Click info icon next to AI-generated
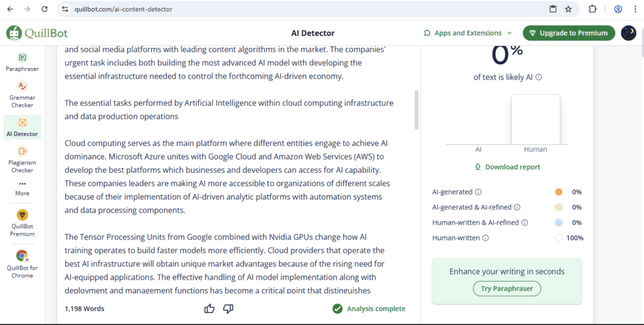The width and height of the screenshot is (644, 325). coord(479,192)
